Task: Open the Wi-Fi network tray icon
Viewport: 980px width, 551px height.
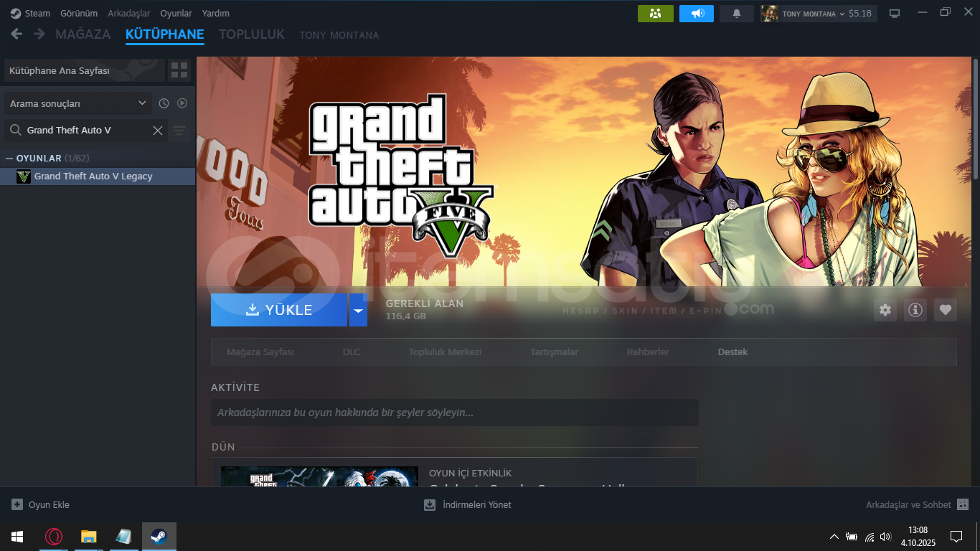Action: coord(870,537)
